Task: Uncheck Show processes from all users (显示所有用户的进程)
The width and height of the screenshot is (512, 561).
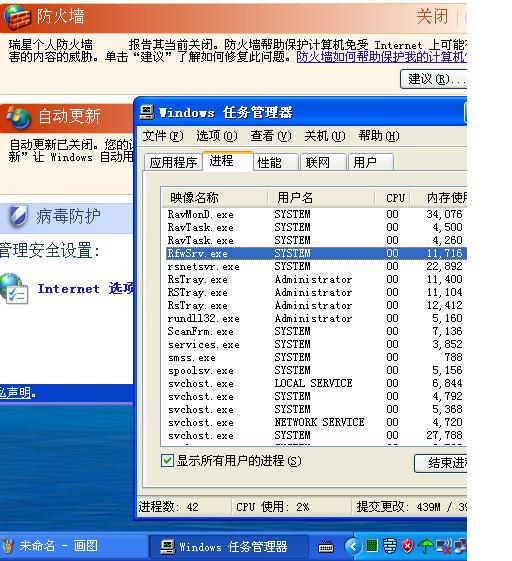Action: coord(167,460)
